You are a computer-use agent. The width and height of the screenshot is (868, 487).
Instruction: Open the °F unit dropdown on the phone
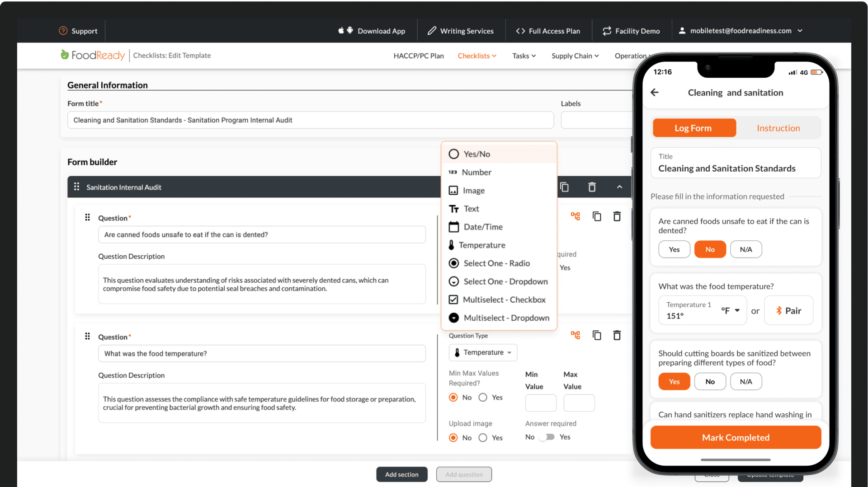click(731, 310)
